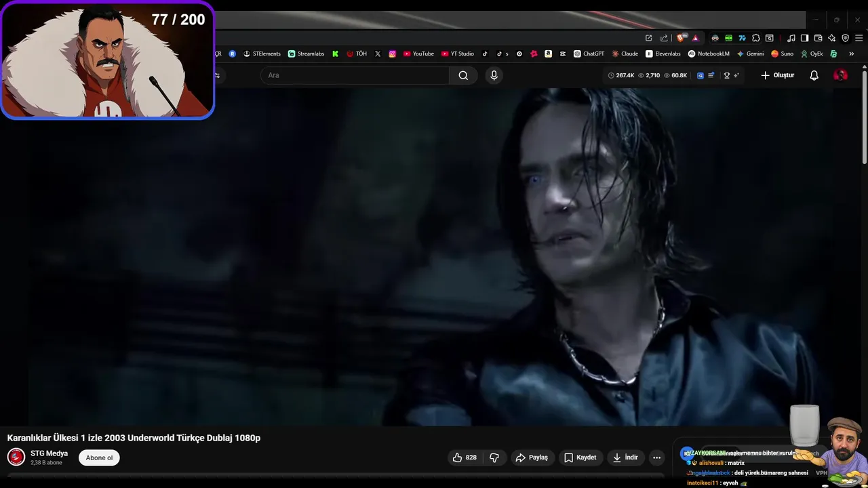
Task: Click the 60.8K stat in extension bar
Action: coord(675,75)
